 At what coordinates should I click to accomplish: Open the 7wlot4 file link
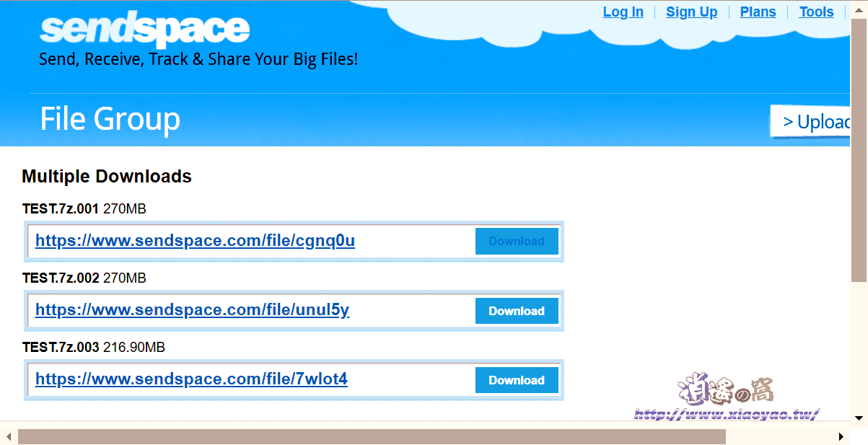[x=191, y=379]
